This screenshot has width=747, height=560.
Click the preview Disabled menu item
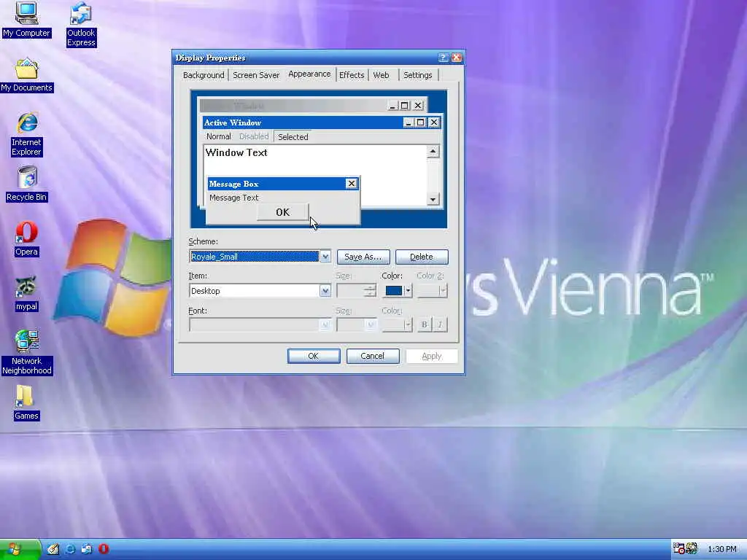253,136
